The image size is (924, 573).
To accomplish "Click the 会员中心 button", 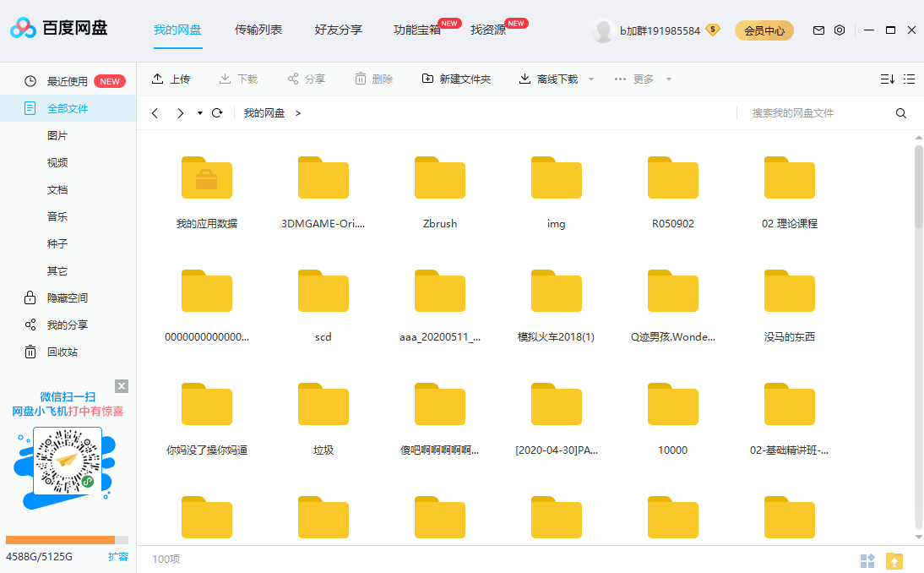I will click(x=764, y=31).
